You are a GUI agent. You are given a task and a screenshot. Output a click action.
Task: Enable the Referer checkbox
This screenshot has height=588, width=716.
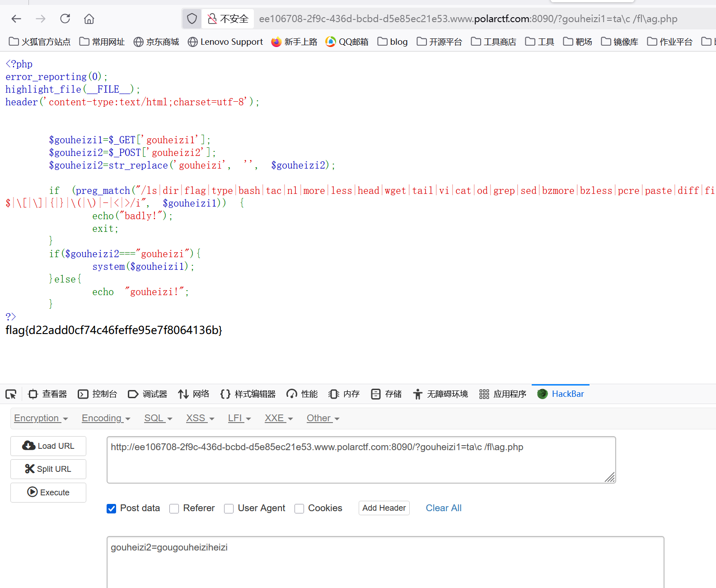click(174, 508)
